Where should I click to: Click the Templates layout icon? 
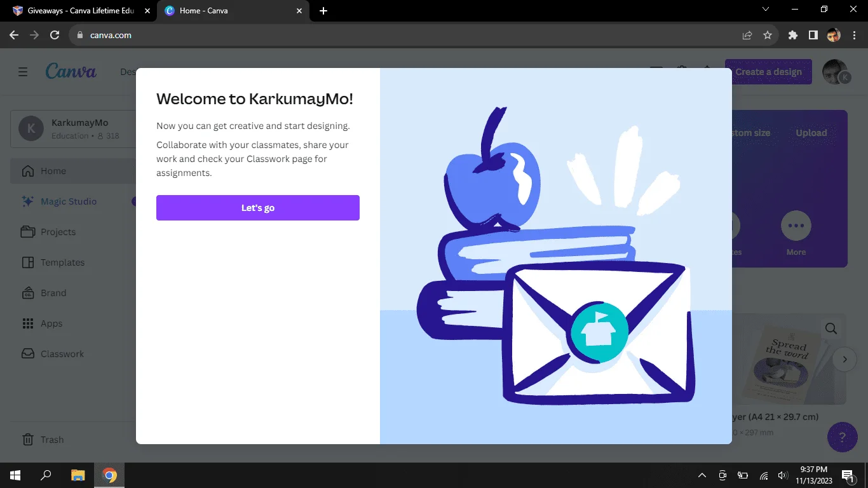(27, 262)
